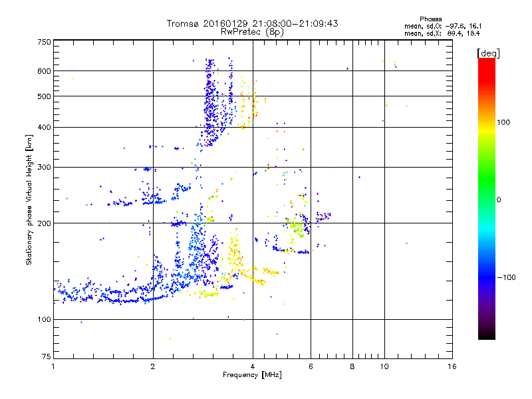Click the y-axis tick label '75'

(47, 356)
